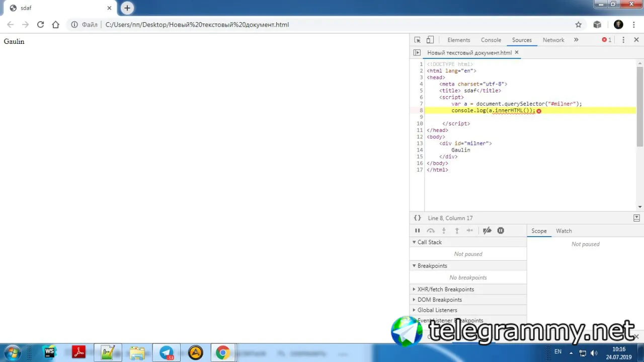Open the browser home page
Screen dimensions: 644x362
click(x=55, y=25)
